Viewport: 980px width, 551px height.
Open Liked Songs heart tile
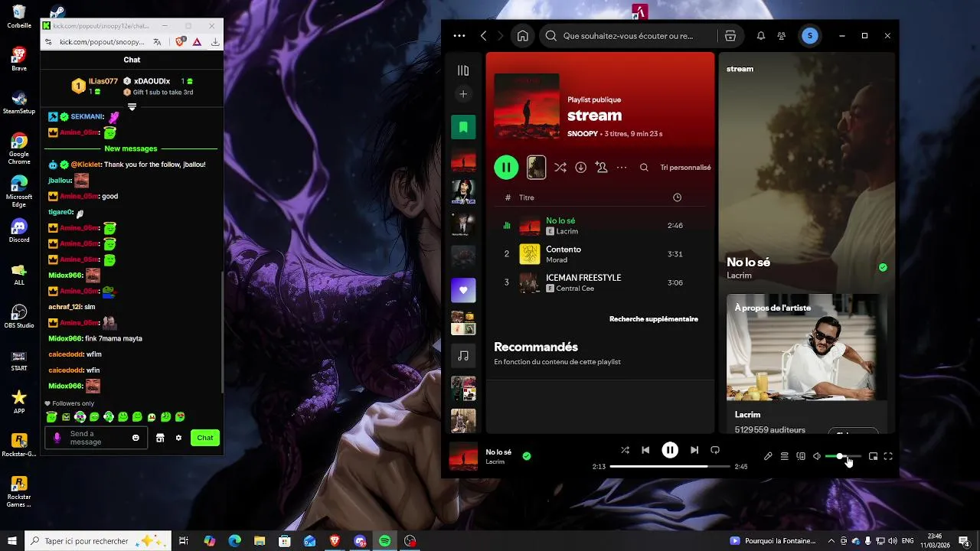tap(463, 290)
